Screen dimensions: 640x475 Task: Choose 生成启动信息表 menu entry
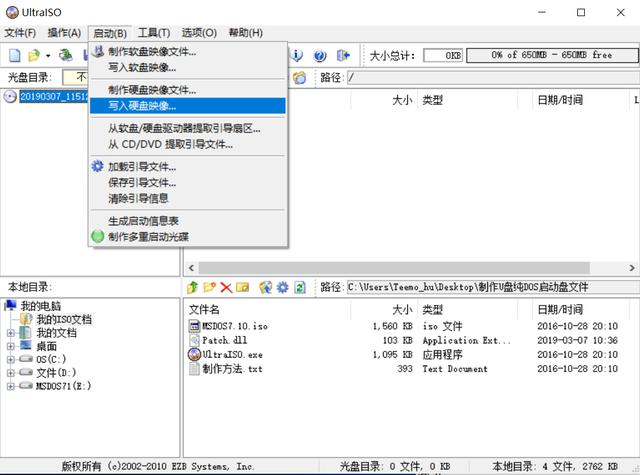188,221
